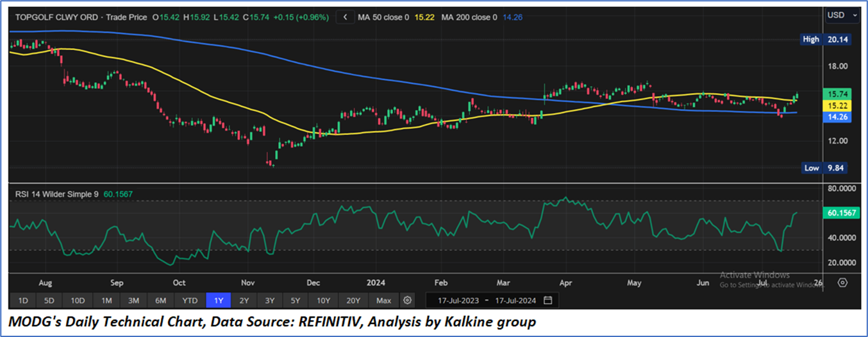Switch to 5Y time range
Viewport: 868px width, 337px height.
(295, 300)
